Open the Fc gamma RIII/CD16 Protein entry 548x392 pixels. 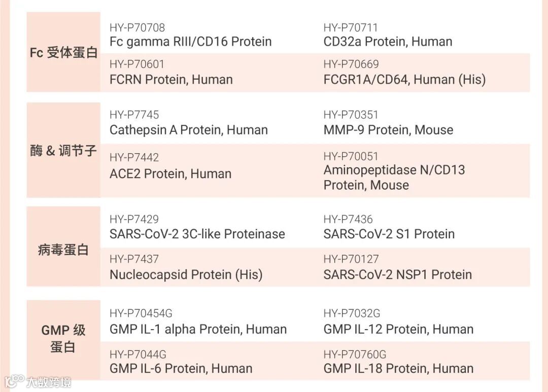click(190, 42)
